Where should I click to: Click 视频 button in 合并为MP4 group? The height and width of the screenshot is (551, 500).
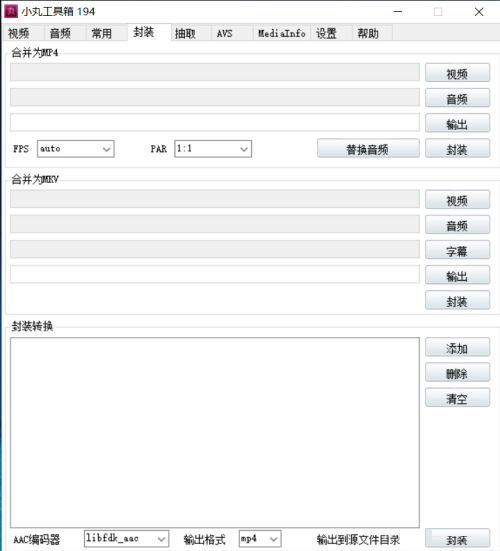click(x=457, y=73)
